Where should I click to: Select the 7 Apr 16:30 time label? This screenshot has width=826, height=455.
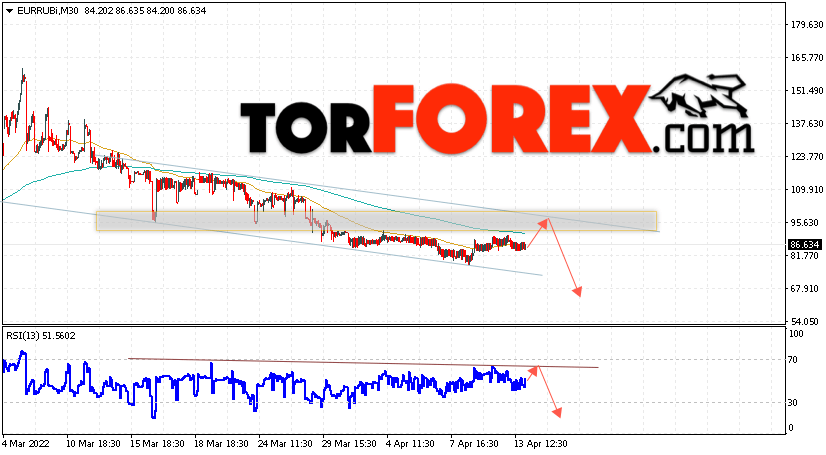(x=475, y=444)
